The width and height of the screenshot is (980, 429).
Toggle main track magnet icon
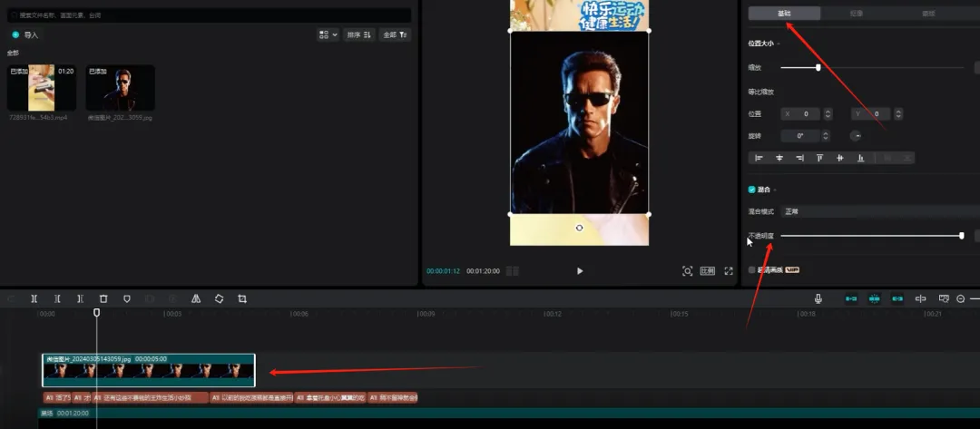point(851,299)
